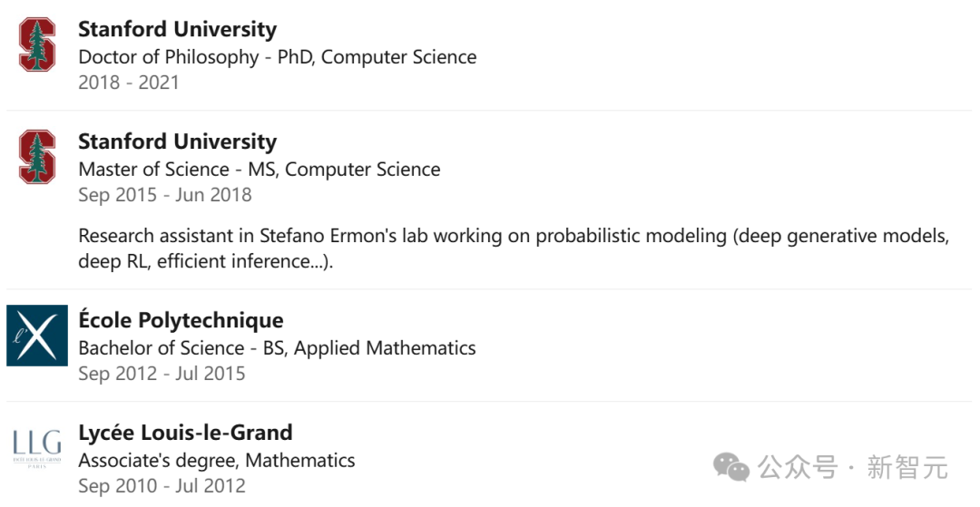Click the Sep 2015 - Jun 2018 date range
Screen dimensions: 980x507
click(x=165, y=195)
